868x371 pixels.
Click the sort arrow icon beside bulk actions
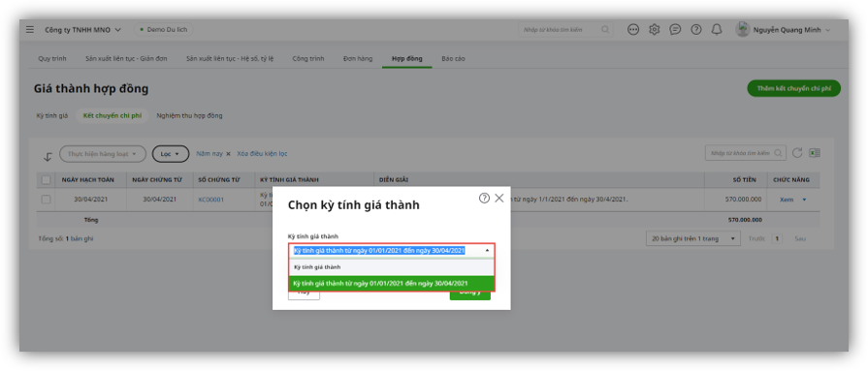(48, 157)
